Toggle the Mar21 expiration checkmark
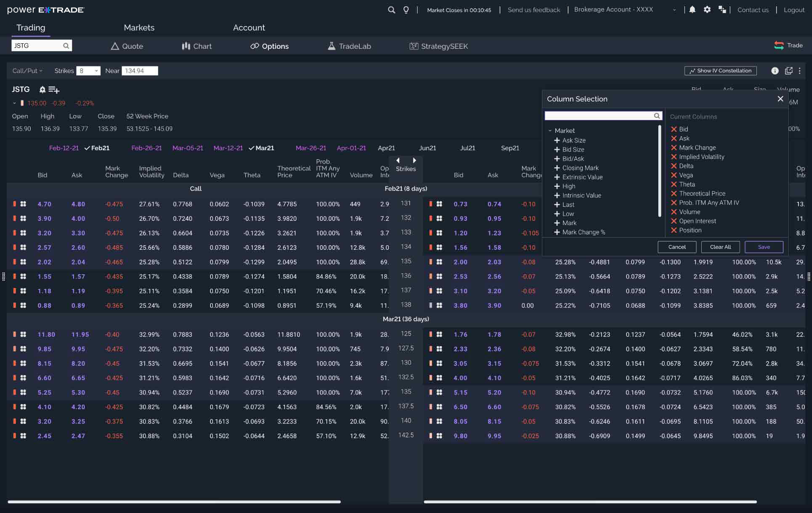This screenshot has height=513, width=812. coord(261,148)
